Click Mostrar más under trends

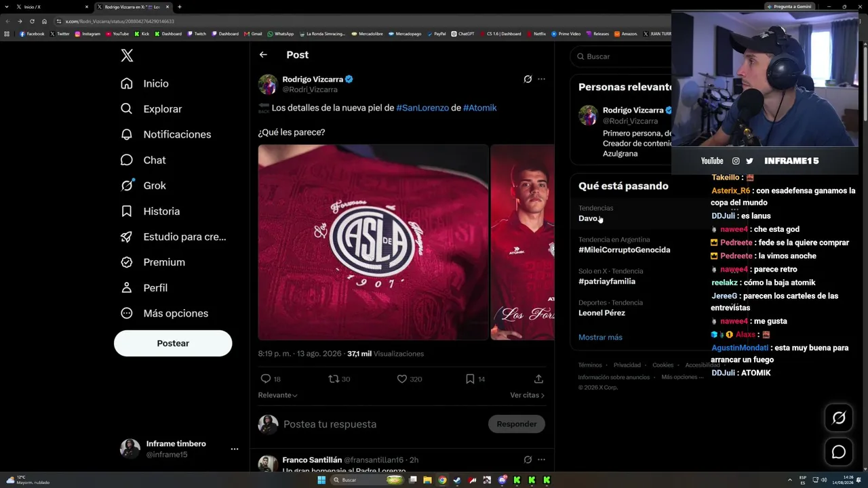click(x=600, y=338)
